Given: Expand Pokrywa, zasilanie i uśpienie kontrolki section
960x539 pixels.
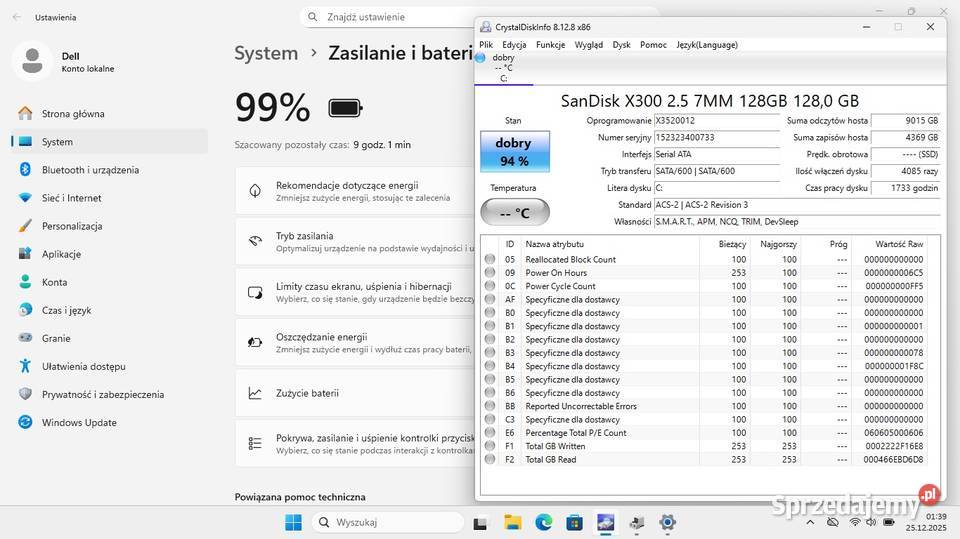Looking at the screenshot, I should [x=355, y=444].
